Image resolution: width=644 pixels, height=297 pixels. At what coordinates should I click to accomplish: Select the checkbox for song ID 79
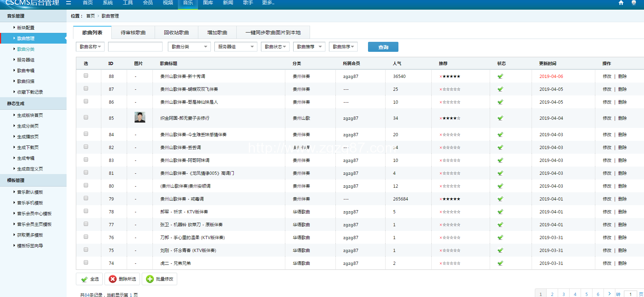pyautogui.click(x=86, y=198)
